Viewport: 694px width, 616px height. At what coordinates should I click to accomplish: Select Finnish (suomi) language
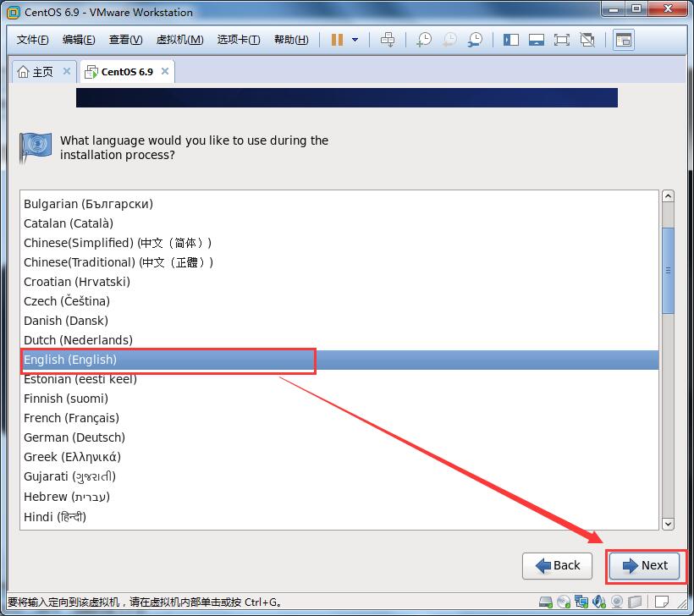339,399
